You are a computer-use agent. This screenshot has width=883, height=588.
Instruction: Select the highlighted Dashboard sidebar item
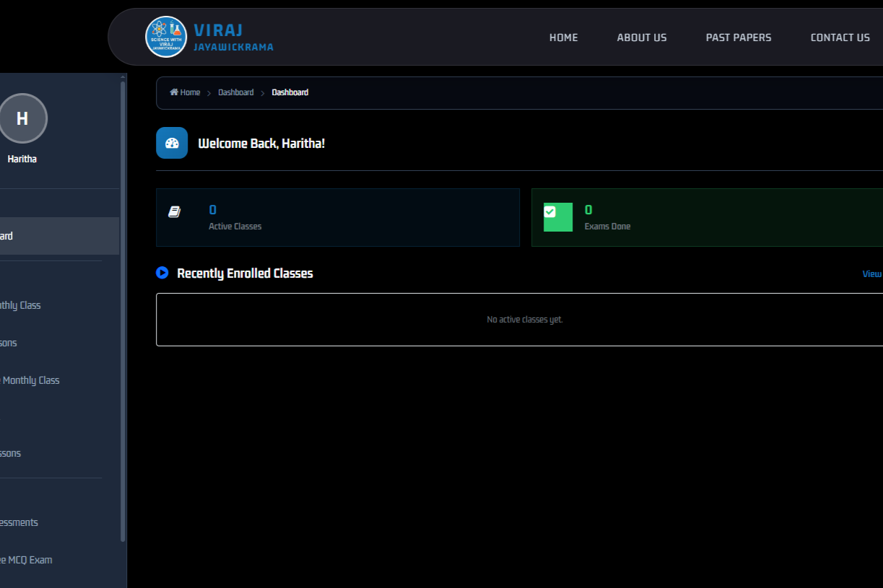coord(59,236)
